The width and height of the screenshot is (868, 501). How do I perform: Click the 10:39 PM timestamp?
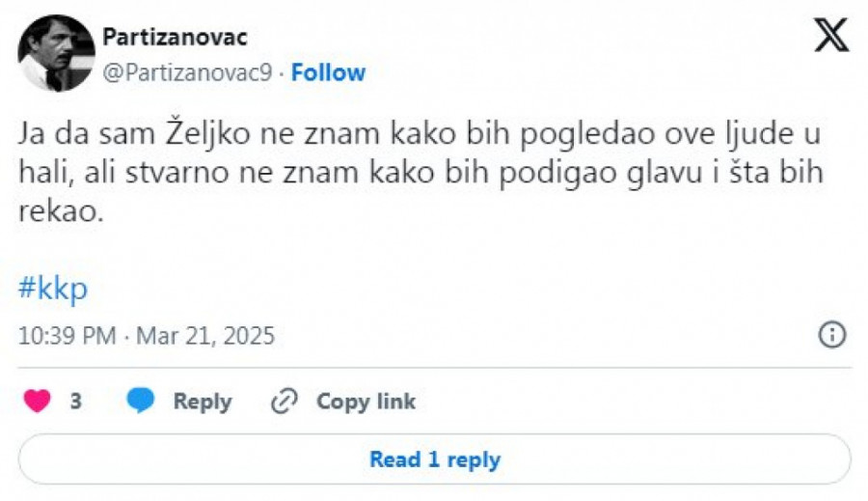(x=68, y=336)
